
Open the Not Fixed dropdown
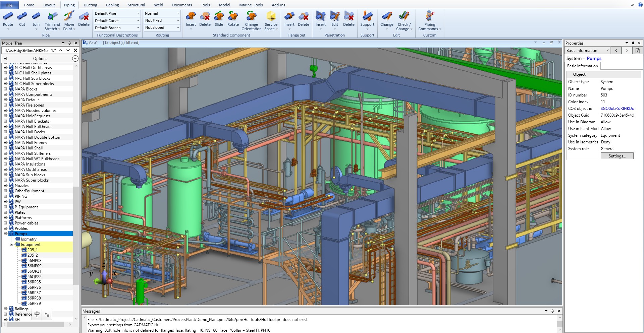point(178,20)
